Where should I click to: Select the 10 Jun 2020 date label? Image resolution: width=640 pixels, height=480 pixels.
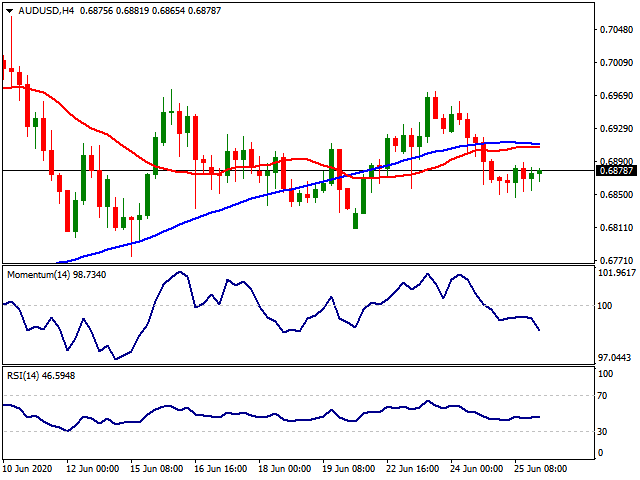pyautogui.click(x=28, y=469)
